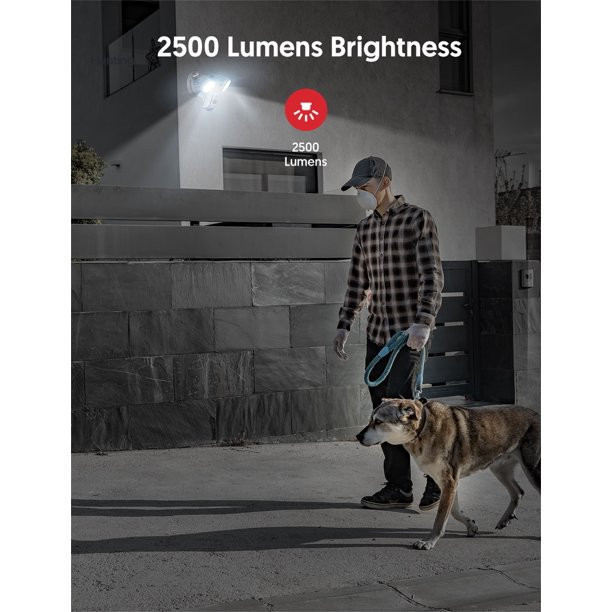Click the glowing floodlight camera on wall

coord(207,89)
